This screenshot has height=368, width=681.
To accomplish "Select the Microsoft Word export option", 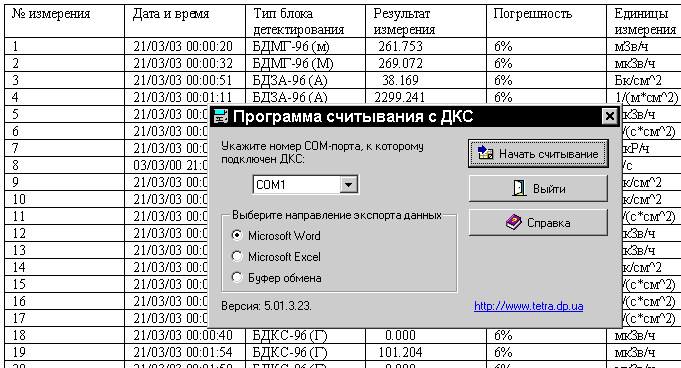I will 276,235.
